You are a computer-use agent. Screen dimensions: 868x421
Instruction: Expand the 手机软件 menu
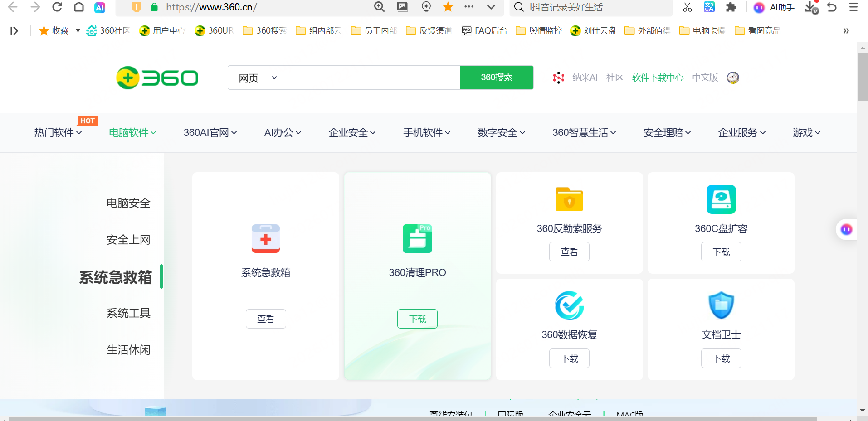coord(427,132)
